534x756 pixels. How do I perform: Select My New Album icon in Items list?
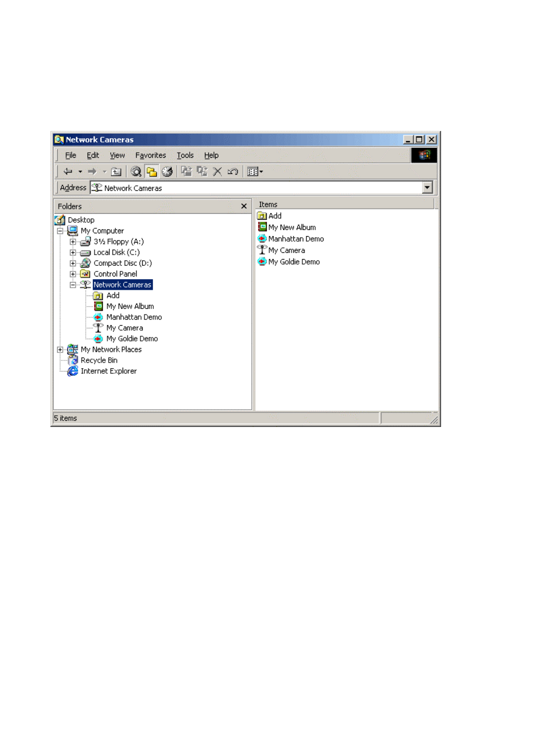point(261,227)
